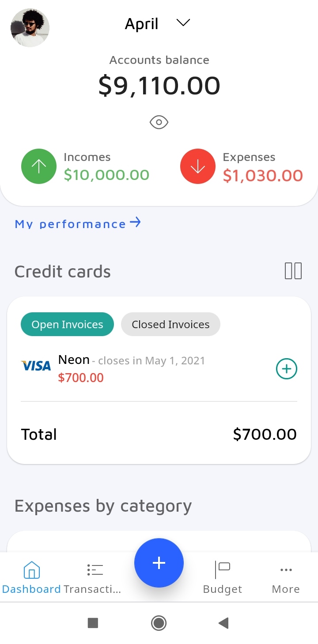Image resolution: width=318 pixels, height=644 pixels.
Task: Open the April month dropdown
Action: pyautogui.click(x=142, y=24)
